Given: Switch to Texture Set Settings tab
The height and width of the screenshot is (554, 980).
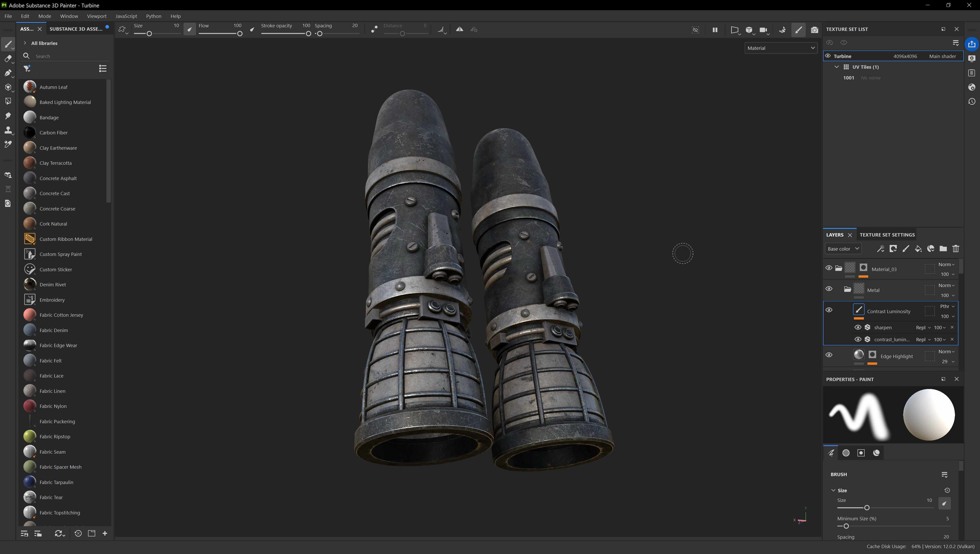Looking at the screenshot, I should 887,235.
